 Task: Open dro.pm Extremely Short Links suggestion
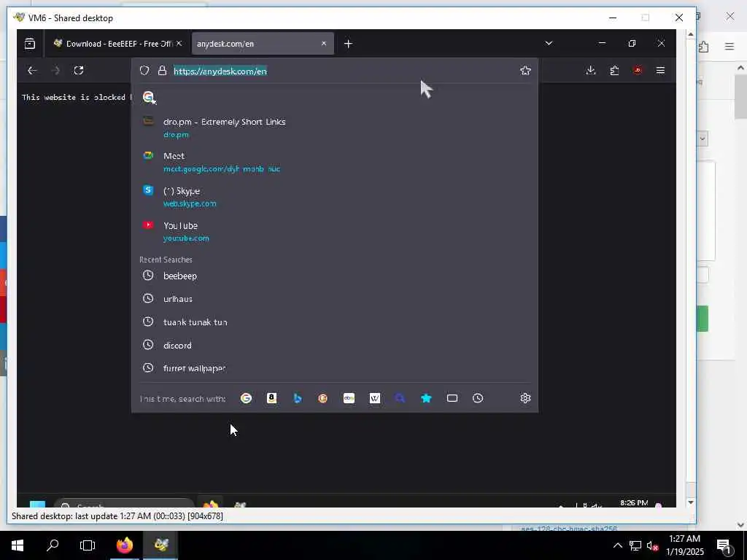pyautogui.click(x=335, y=128)
